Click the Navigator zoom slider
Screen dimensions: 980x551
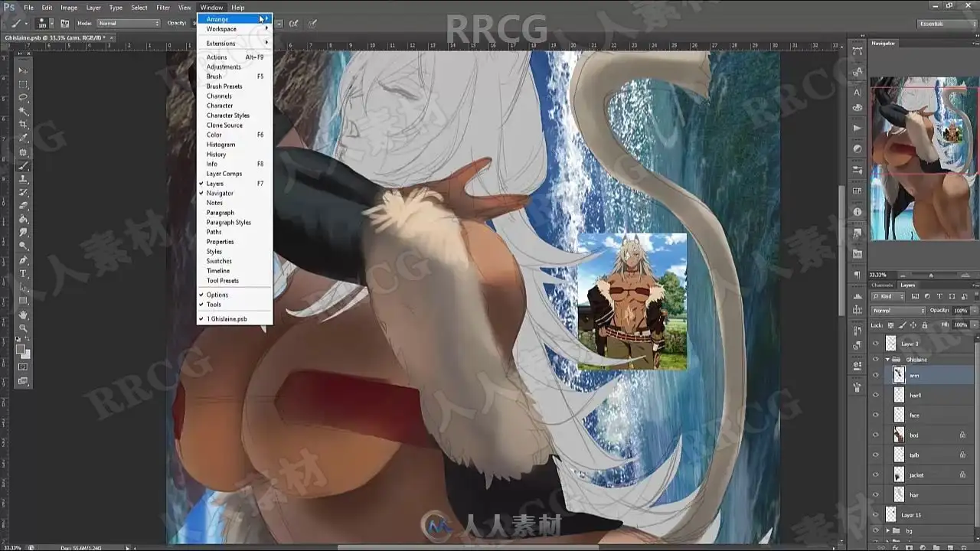[x=932, y=275]
